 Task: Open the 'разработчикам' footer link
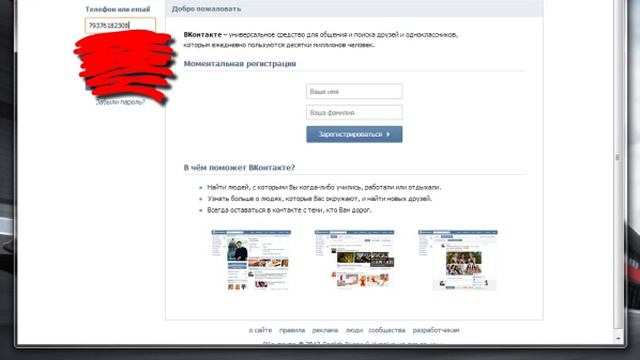[436, 330]
